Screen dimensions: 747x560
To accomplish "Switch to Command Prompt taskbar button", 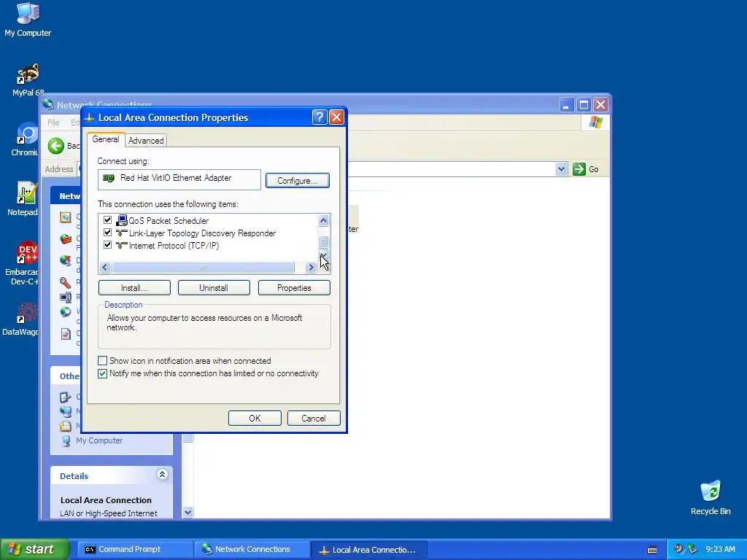I will pos(134,549).
